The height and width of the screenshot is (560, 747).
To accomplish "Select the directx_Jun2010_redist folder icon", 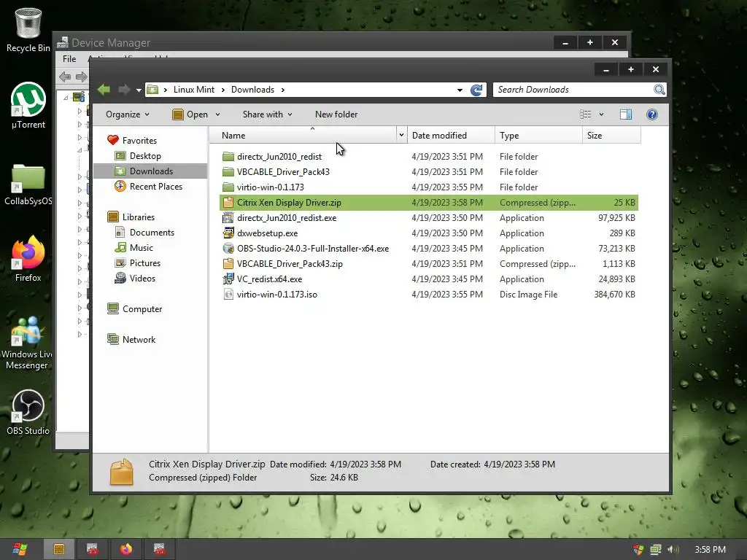I will click(x=228, y=156).
